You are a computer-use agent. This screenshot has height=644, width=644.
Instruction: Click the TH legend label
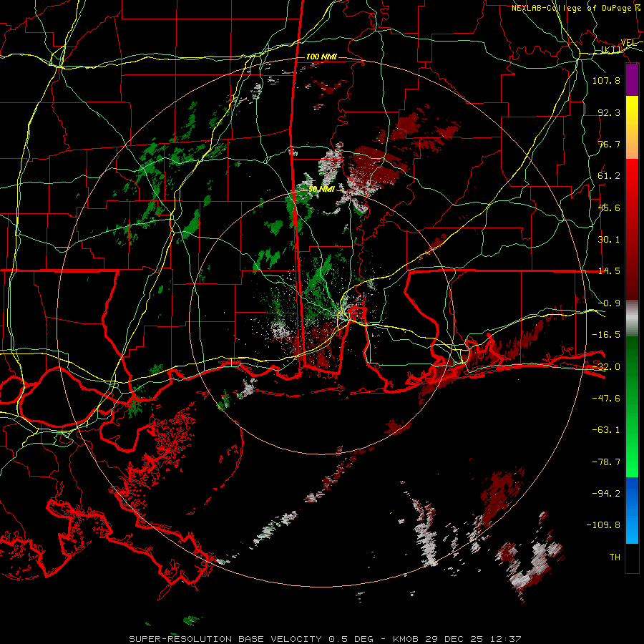click(615, 557)
